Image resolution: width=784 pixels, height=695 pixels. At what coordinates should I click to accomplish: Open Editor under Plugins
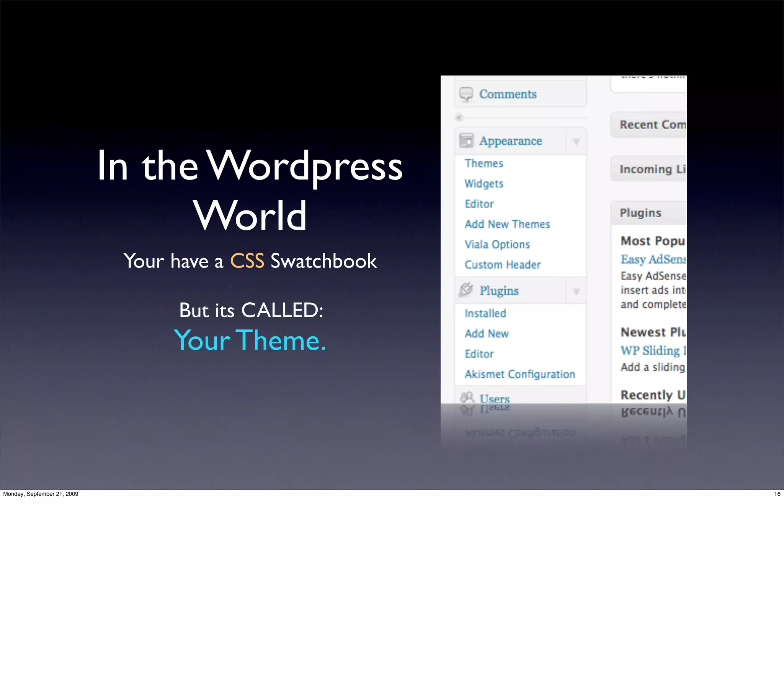tap(479, 354)
